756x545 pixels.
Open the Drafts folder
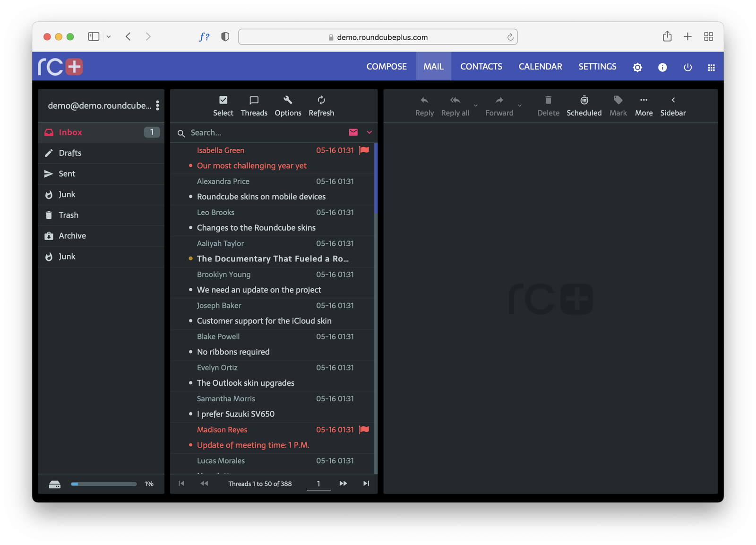[101, 153]
